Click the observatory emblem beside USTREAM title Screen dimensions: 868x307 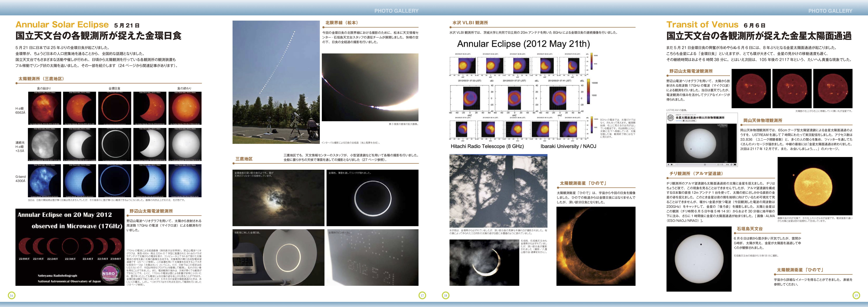(x=671, y=118)
